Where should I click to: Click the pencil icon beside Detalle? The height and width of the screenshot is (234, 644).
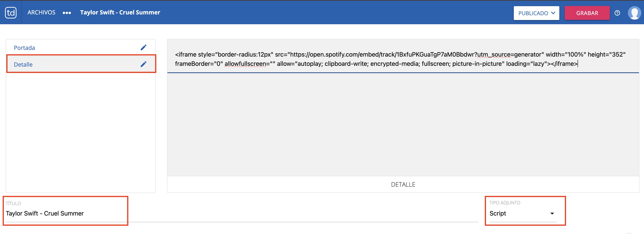pyautogui.click(x=143, y=64)
